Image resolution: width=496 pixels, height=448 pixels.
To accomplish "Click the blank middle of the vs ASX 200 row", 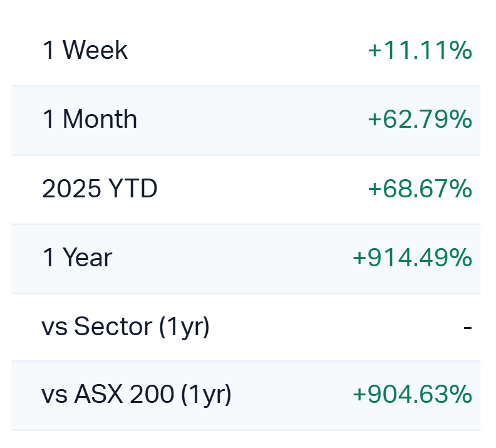I will (x=288, y=395).
